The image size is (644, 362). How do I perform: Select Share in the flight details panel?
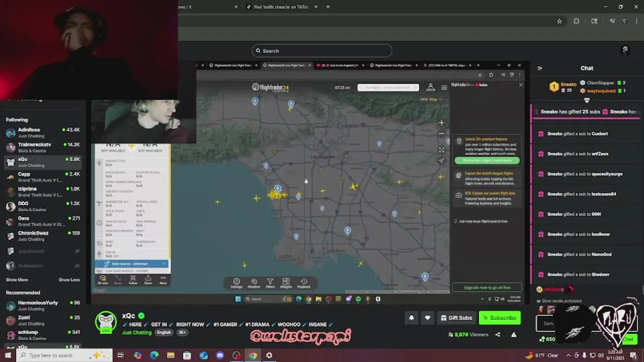[x=148, y=280]
